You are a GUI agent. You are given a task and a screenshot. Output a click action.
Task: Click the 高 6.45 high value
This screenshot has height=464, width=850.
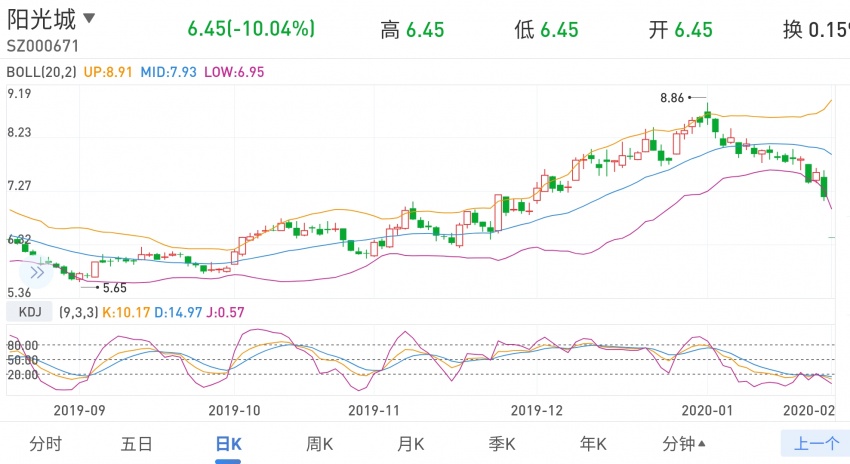point(412,30)
